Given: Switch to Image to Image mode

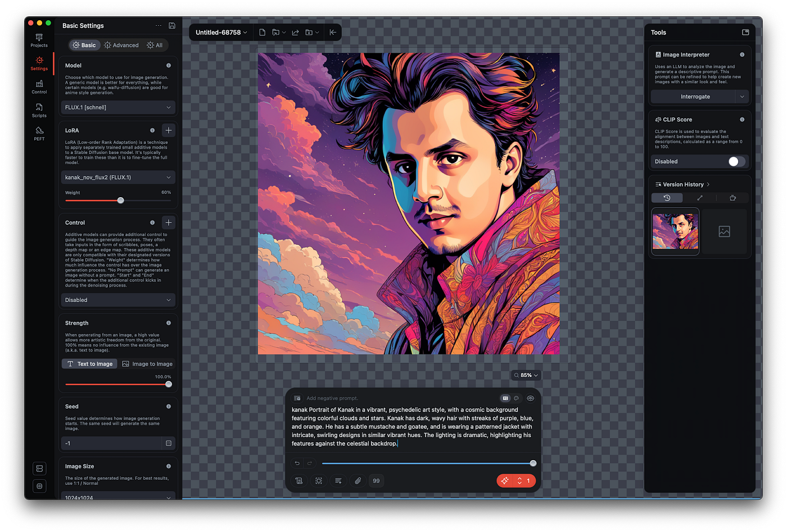Looking at the screenshot, I should (x=147, y=364).
